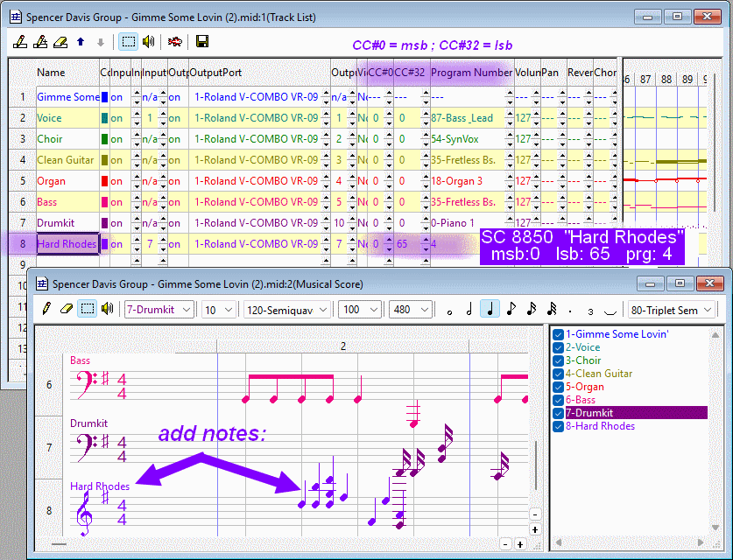Move track up with blue arrow

[81, 42]
